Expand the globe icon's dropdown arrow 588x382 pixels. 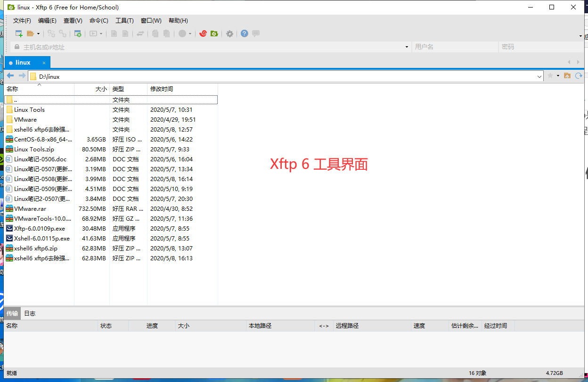[190, 34]
